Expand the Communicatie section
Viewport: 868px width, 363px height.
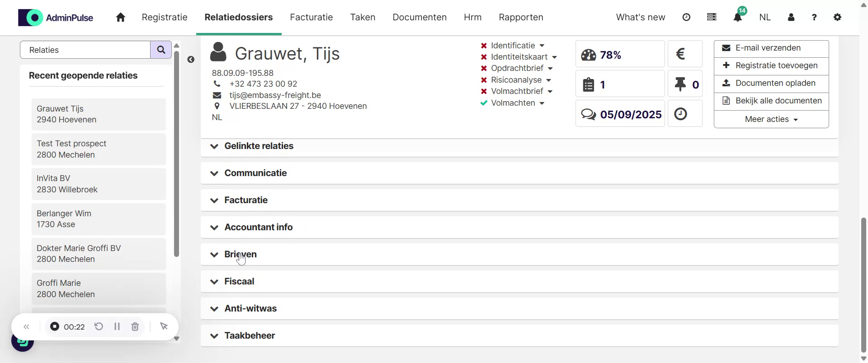click(519, 173)
